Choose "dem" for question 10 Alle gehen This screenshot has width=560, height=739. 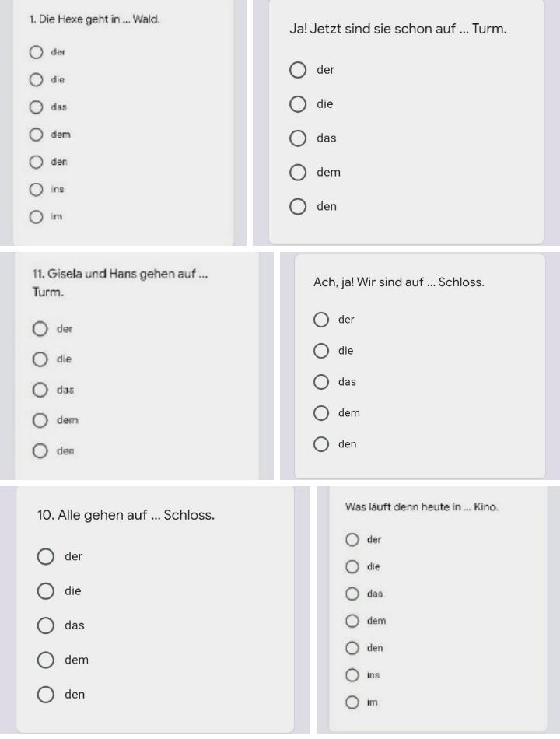[x=47, y=660]
